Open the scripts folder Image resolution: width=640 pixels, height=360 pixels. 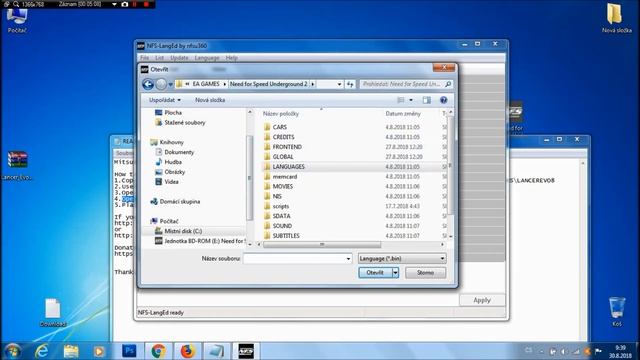pyautogui.click(x=281, y=206)
